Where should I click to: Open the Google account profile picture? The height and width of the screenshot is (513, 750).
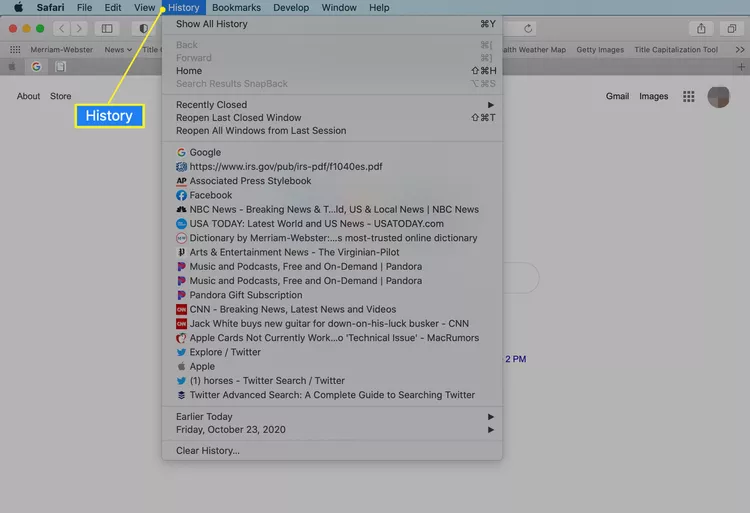pos(718,97)
